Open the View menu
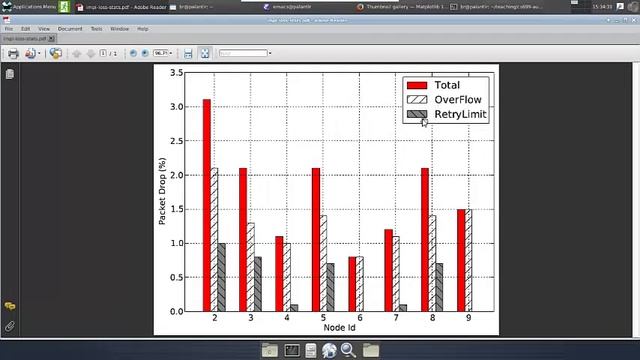Viewport: 640px width, 360px height. [x=44, y=29]
